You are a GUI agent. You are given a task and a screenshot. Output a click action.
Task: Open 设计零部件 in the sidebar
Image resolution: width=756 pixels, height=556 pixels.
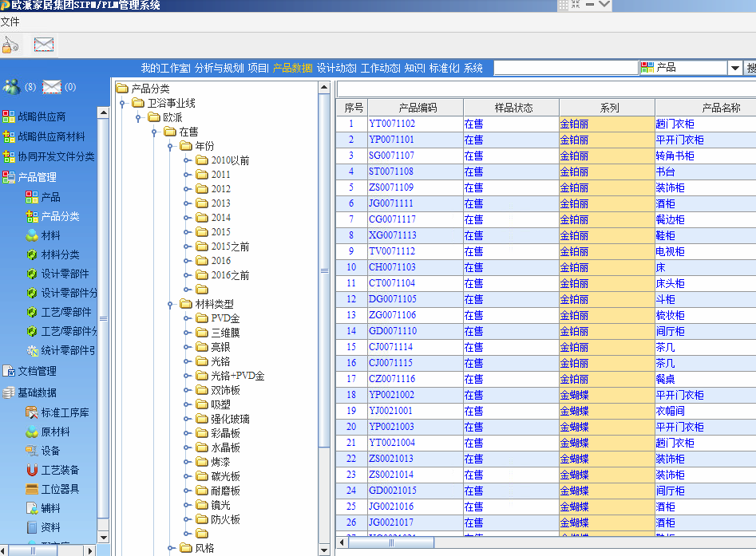pyautogui.click(x=65, y=274)
